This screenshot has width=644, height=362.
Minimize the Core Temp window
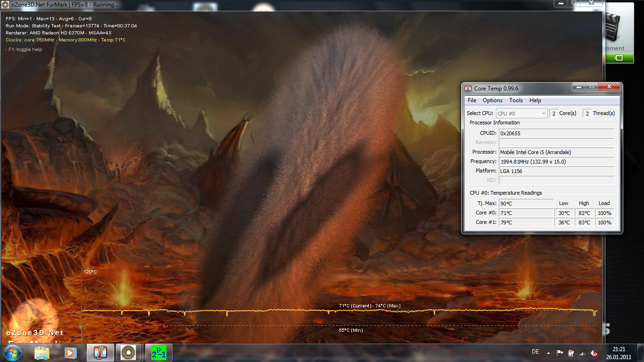click(x=578, y=87)
